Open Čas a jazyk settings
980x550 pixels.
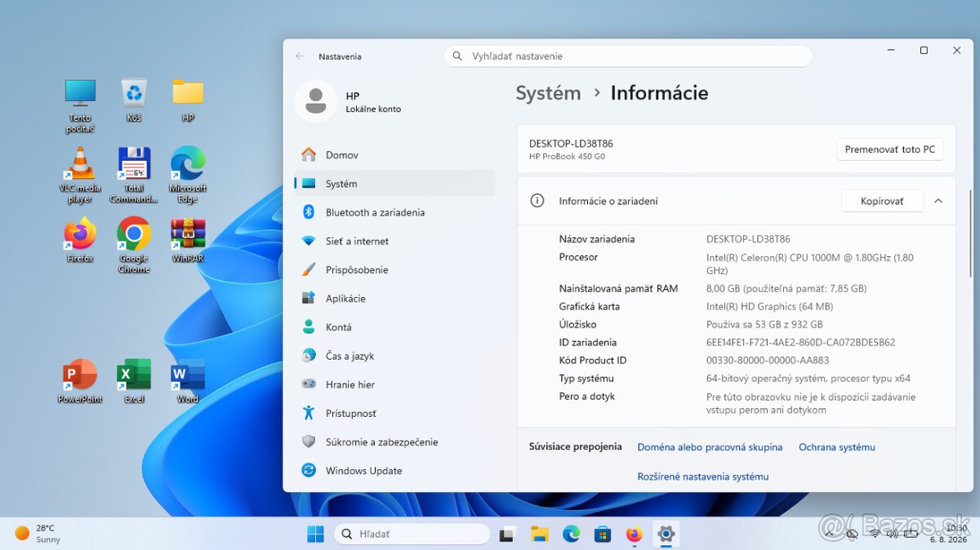394,356
